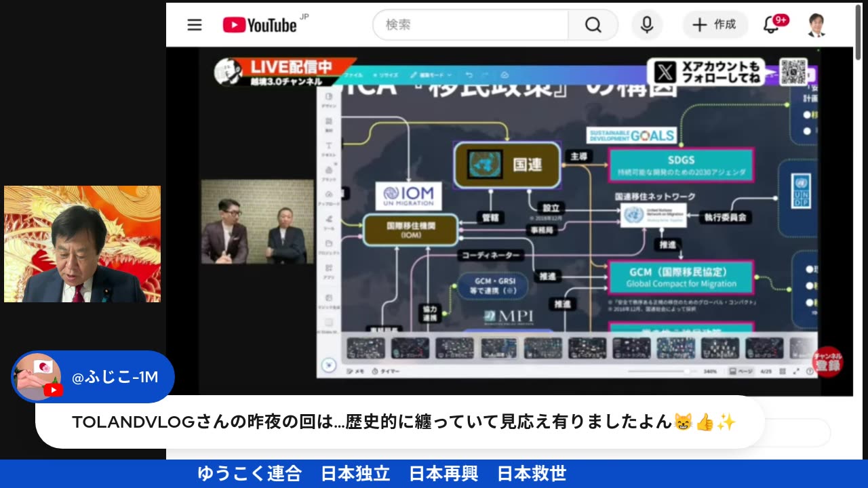The width and height of the screenshot is (868, 488).
Task: Open Canva アップロード uploads panel
Action: pos(329,197)
